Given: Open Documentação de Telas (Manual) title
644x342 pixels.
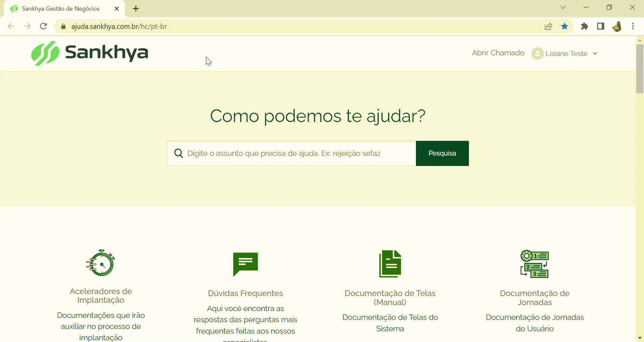Looking at the screenshot, I should pyautogui.click(x=390, y=298).
